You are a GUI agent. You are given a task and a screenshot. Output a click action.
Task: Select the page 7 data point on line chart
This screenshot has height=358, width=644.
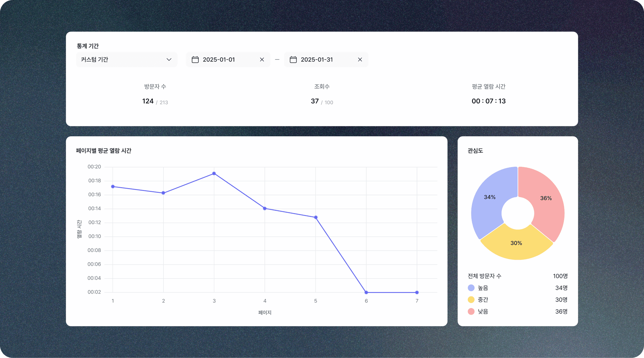click(x=417, y=292)
